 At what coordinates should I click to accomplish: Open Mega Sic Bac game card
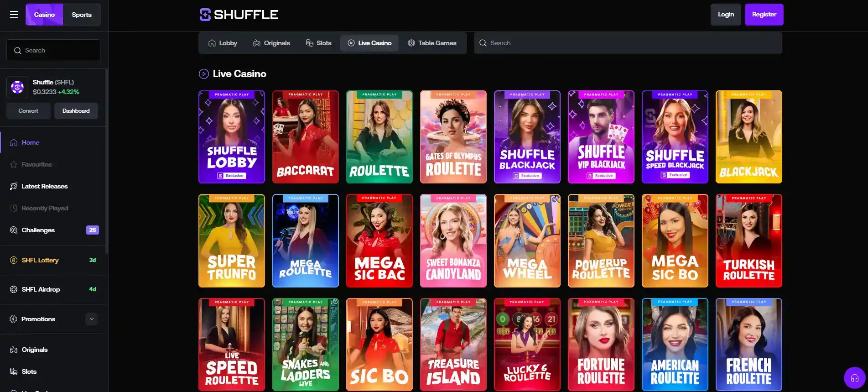tap(379, 241)
